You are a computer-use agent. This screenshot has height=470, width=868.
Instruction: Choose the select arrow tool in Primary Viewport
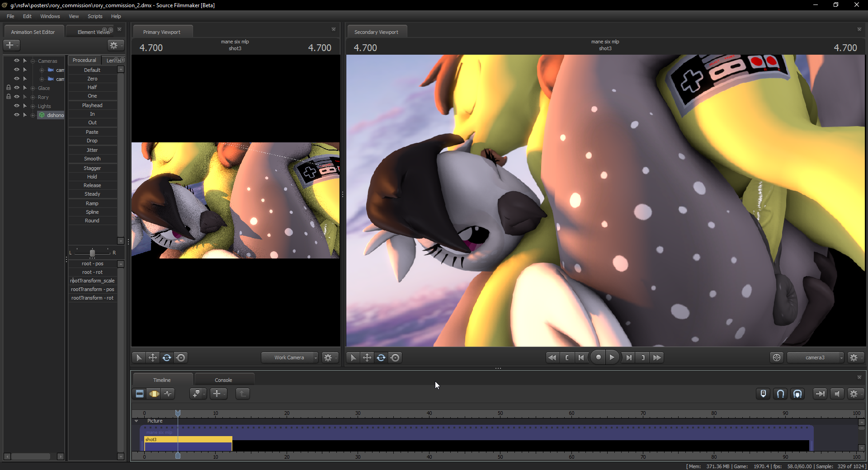(x=139, y=357)
